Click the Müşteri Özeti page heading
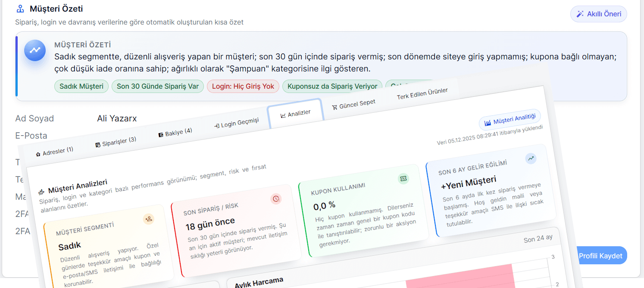644x288 pixels. [56, 9]
